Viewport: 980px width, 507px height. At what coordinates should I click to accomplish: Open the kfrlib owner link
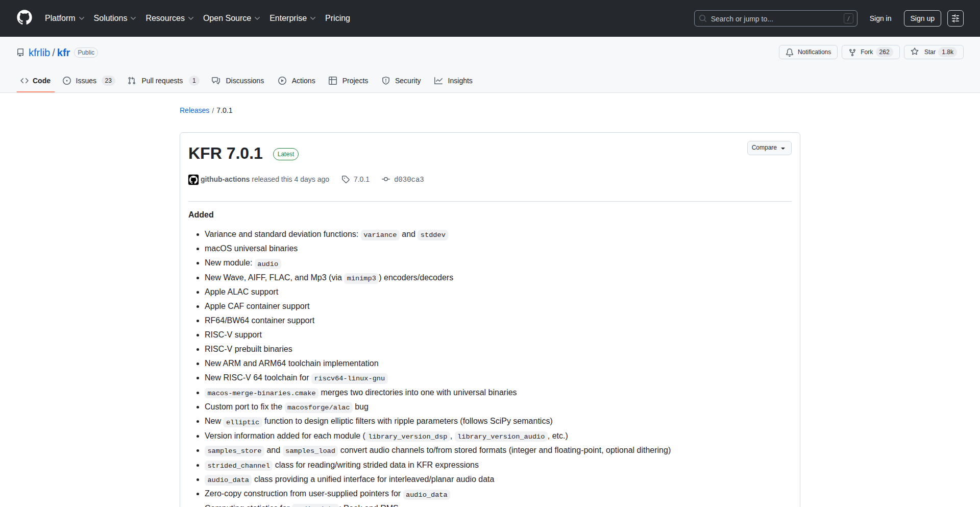(x=39, y=53)
